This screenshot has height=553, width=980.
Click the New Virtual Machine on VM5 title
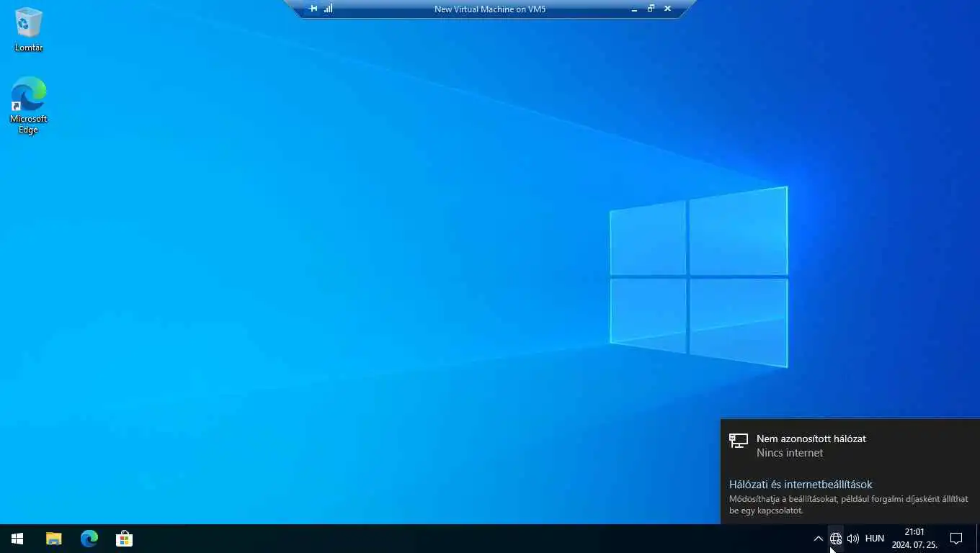(490, 9)
